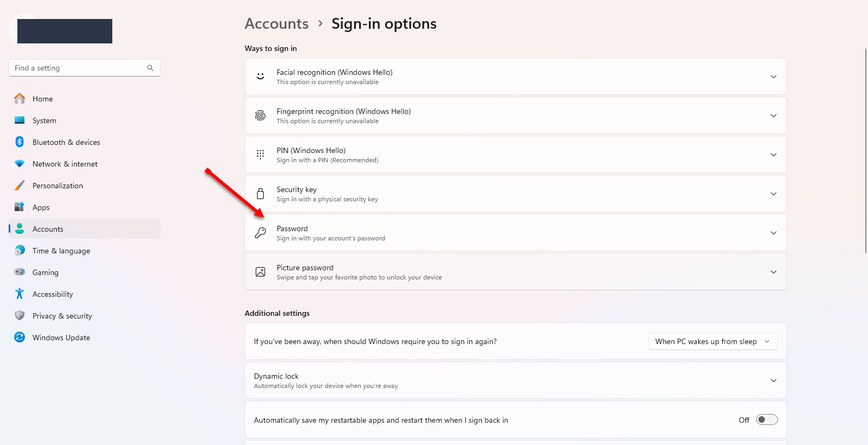Image resolution: width=868 pixels, height=445 pixels.
Task: Expand Facial recognition (Windows Hello)
Action: pos(773,77)
